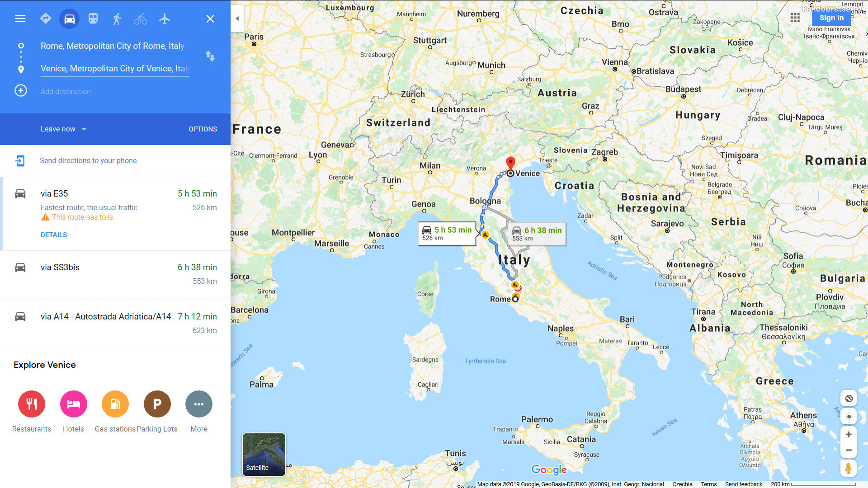Viewport: 868px width, 488px height.
Task: Open Google apps grid
Action: (795, 18)
